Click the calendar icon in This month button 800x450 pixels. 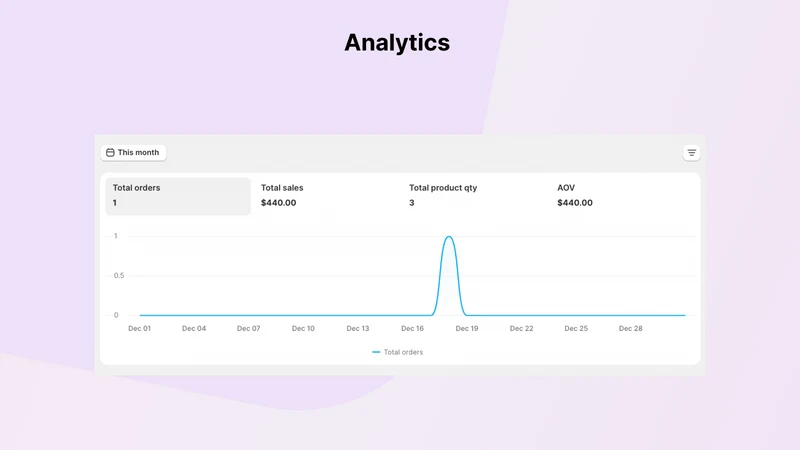tap(110, 153)
